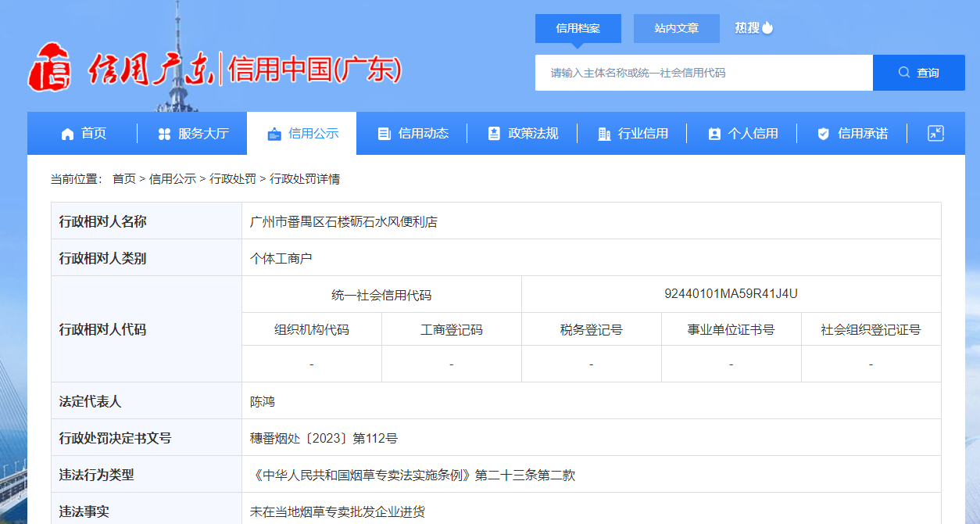Click the 税务登记号 header cell
This screenshot has width=980, height=524.
[x=592, y=330]
